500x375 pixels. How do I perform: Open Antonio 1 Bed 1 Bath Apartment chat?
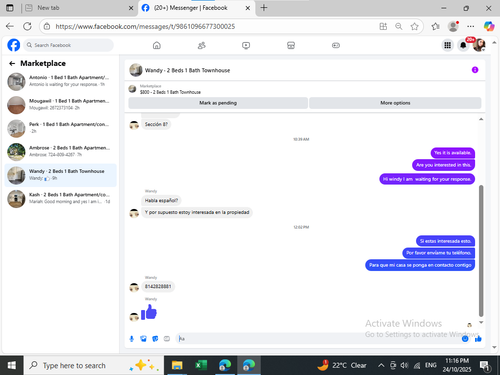(x=61, y=81)
